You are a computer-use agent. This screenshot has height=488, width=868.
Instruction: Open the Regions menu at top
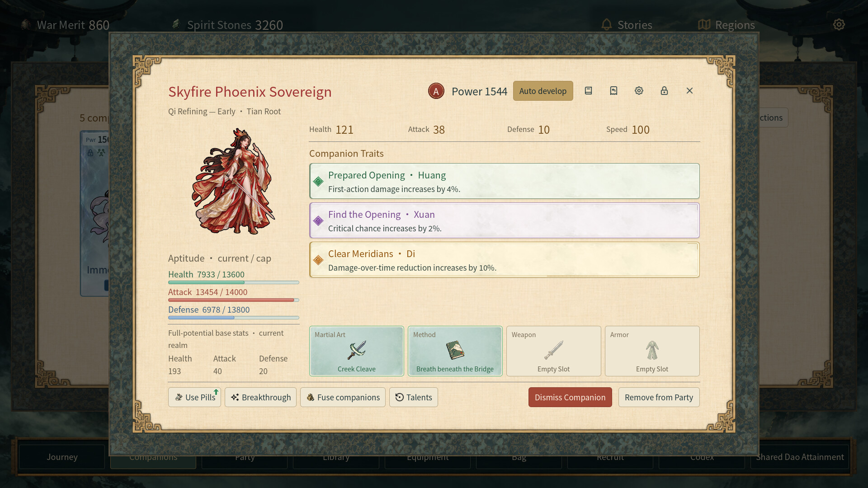(x=726, y=25)
